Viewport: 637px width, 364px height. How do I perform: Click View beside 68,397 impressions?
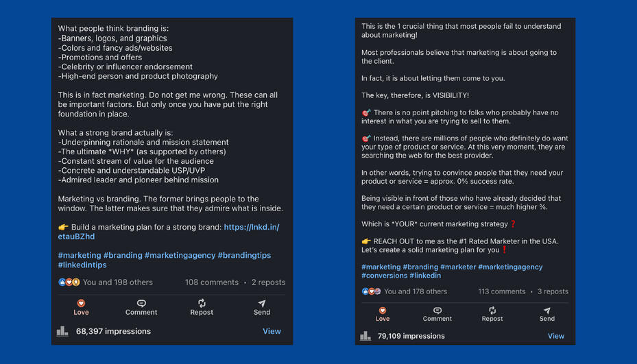tap(272, 331)
